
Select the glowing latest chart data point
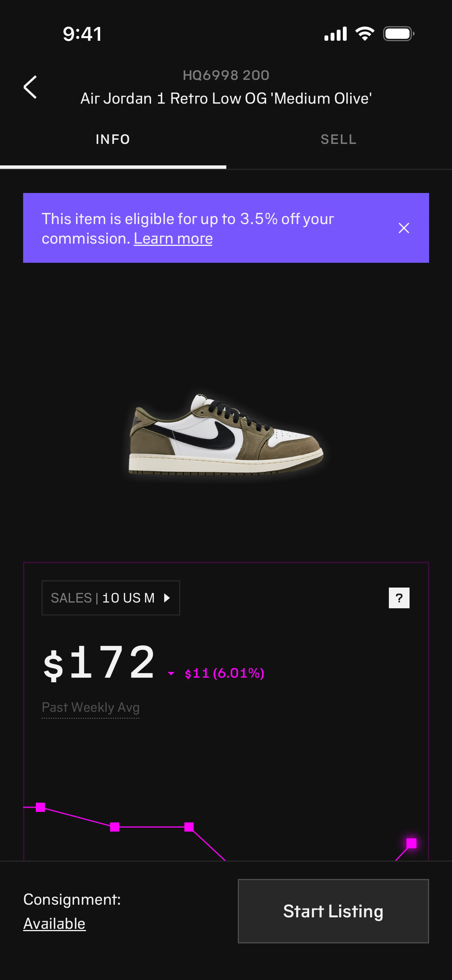tap(411, 843)
